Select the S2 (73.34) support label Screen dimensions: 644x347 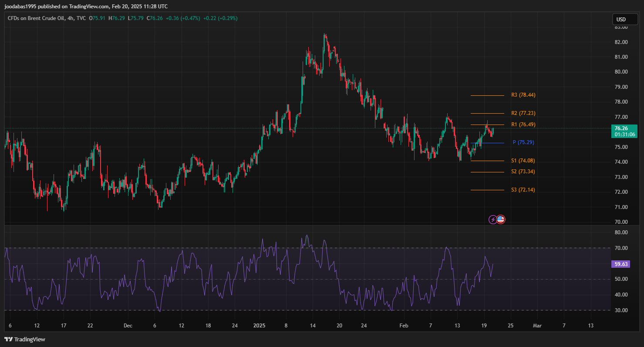point(523,172)
